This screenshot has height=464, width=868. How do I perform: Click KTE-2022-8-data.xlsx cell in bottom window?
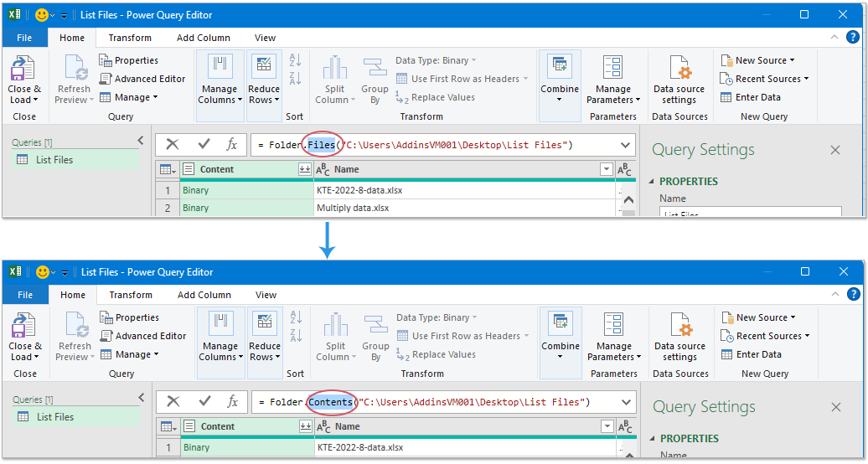click(x=465, y=447)
